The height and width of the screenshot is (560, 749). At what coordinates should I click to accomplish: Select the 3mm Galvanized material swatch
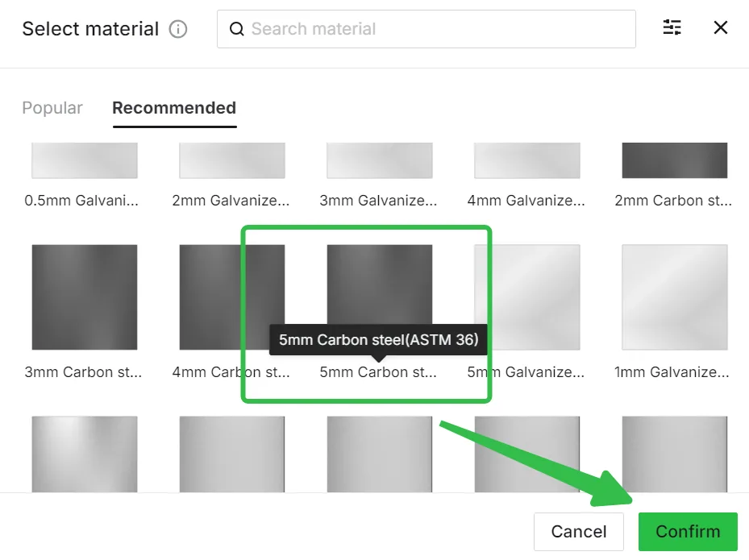(x=380, y=160)
